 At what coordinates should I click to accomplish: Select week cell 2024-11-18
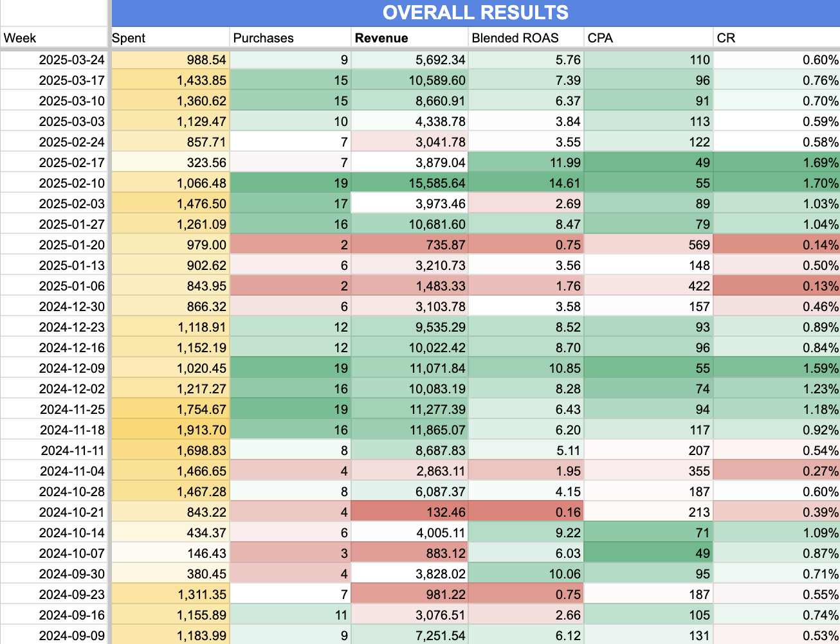[x=53, y=430]
